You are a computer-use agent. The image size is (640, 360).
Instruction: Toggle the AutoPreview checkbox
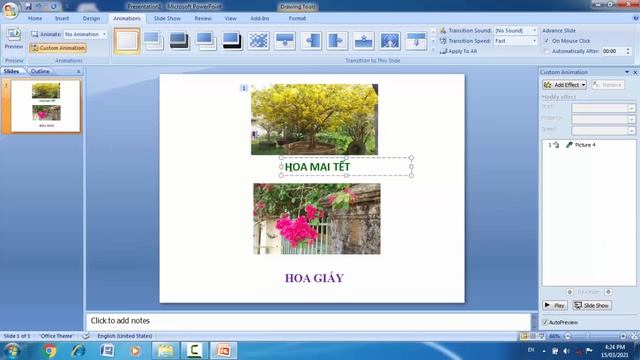point(545,322)
